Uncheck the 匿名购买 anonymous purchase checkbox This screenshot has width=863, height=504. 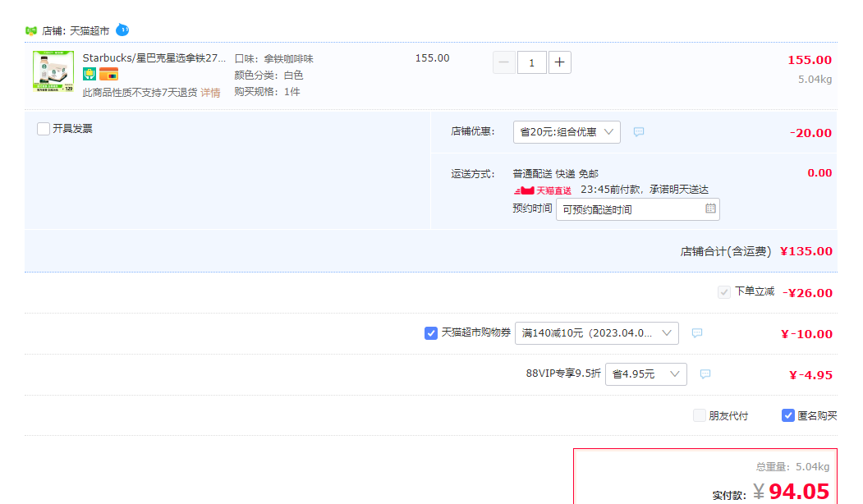[787, 415]
